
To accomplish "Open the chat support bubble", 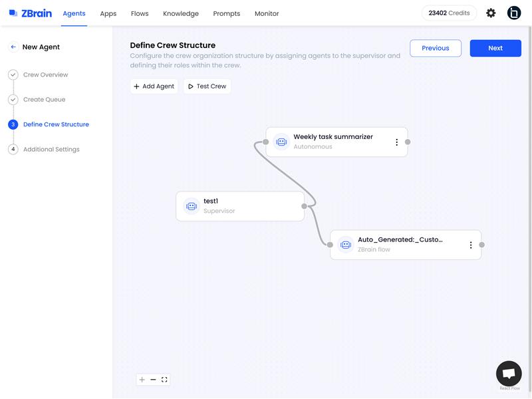I will tap(509, 374).
